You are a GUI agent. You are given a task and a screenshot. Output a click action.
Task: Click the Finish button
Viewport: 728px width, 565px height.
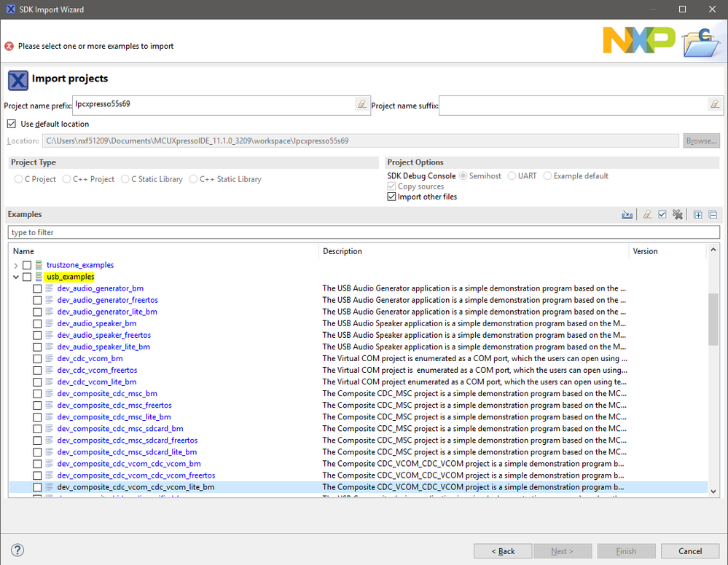[x=626, y=551]
